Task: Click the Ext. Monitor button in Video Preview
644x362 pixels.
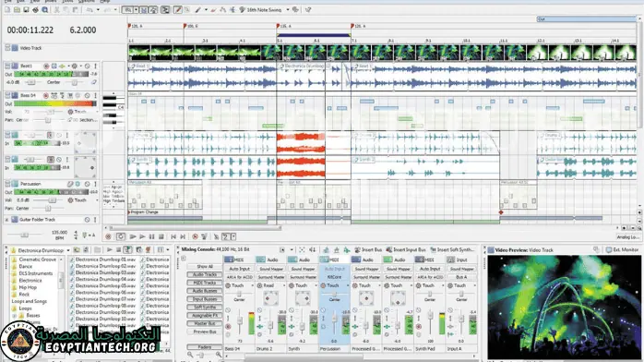Action: coord(622,249)
